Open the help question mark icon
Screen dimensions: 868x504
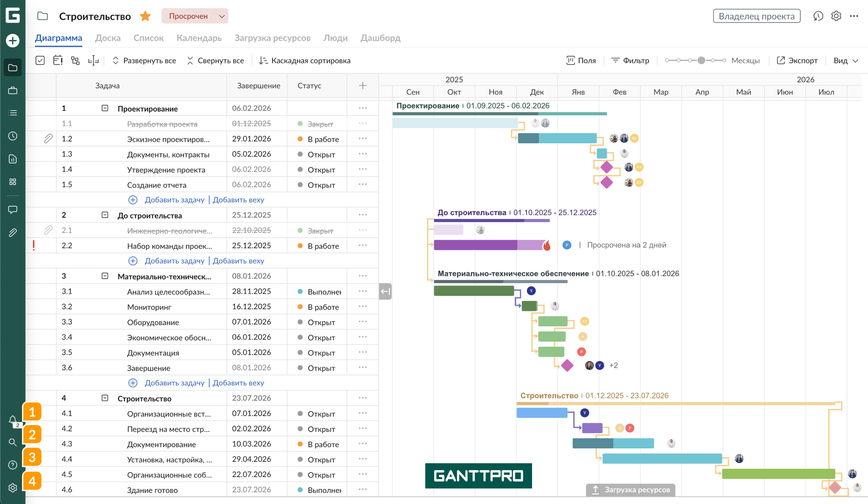tap(13, 465)
